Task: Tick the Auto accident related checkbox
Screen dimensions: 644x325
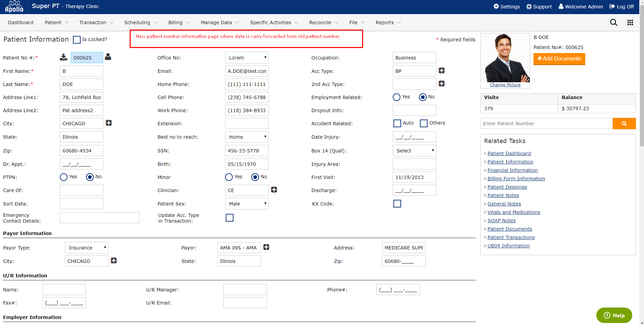Action: coord(397,123)
